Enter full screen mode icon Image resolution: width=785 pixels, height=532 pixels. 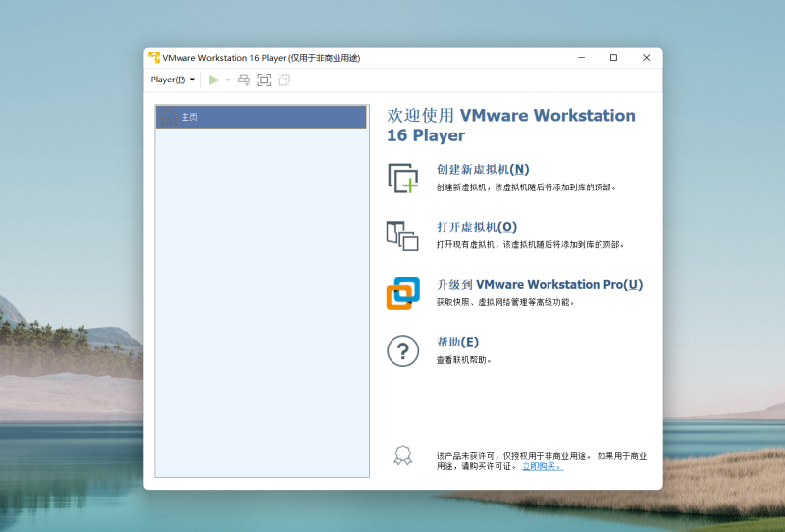(264, 80)
